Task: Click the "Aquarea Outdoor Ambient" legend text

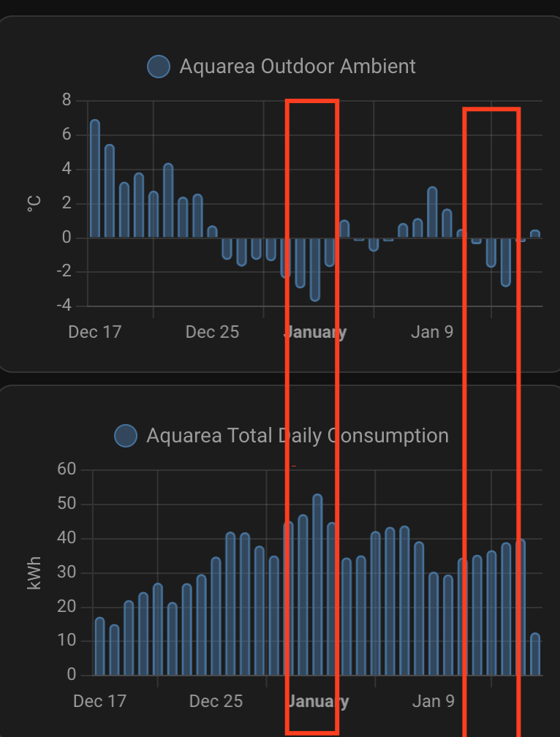Action: point(297,67)
